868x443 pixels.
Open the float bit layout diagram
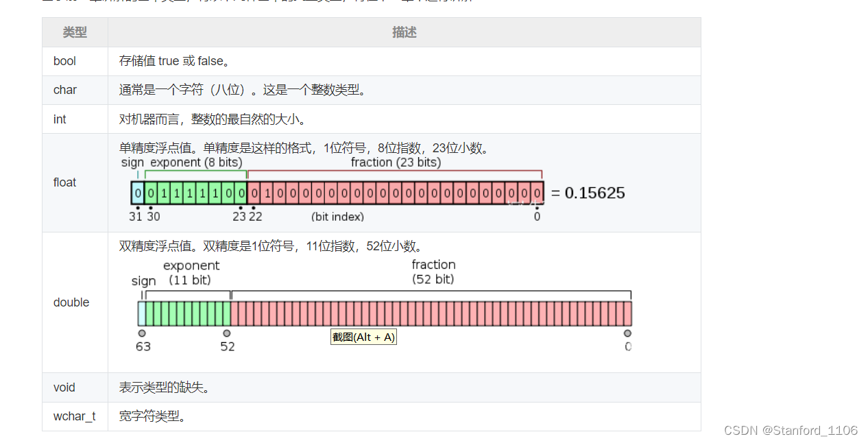pyautogui.click(x=372, y=190)
